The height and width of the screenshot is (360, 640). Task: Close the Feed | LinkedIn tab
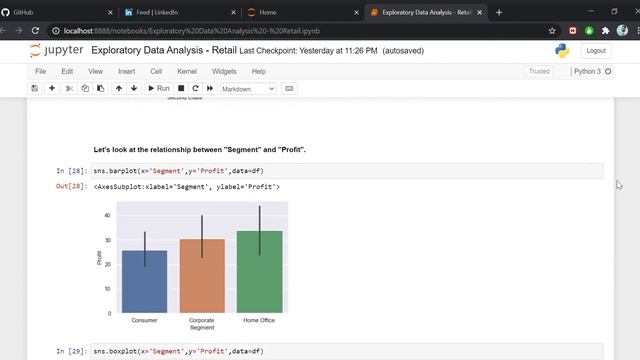[x=233, y=13]
